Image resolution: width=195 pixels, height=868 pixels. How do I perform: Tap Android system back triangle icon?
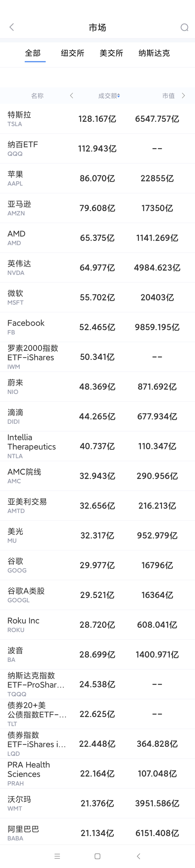pos(139,856)
